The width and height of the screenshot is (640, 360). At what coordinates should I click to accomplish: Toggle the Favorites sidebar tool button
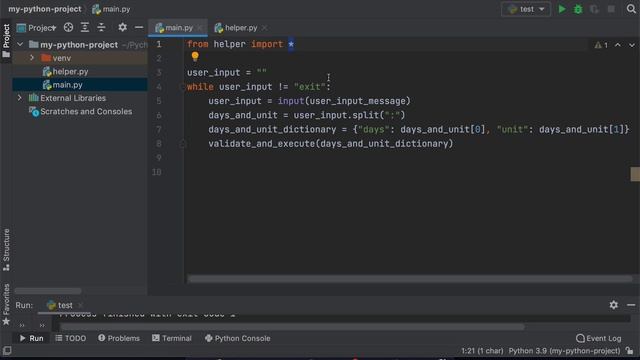coord(6,304)
